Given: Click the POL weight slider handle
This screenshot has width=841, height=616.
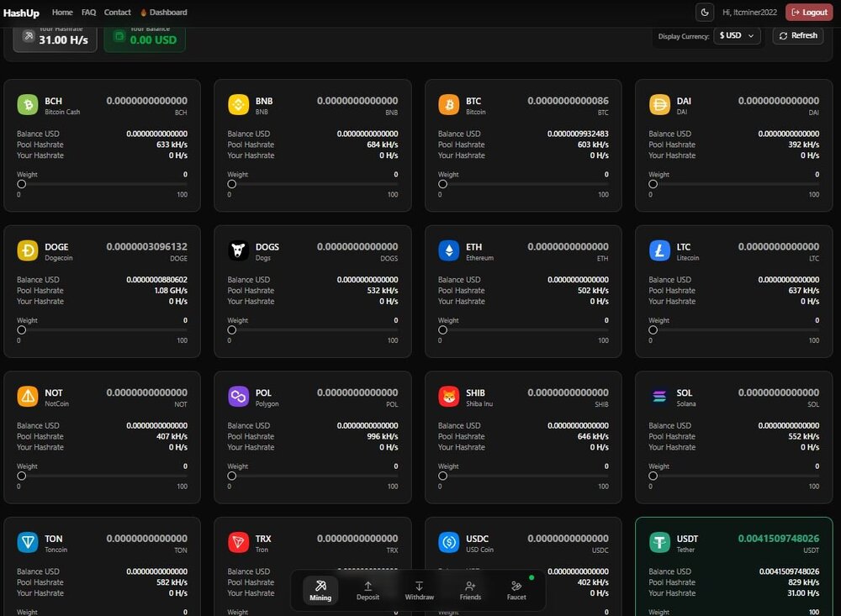Looking at the screenshot, I should tap(232, 476).
